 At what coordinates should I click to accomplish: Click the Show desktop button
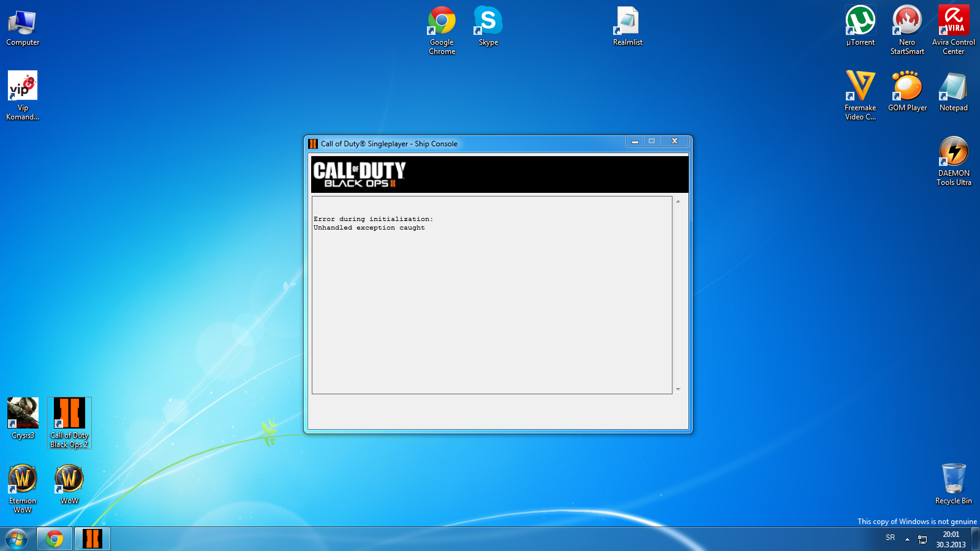pos(976,539)
